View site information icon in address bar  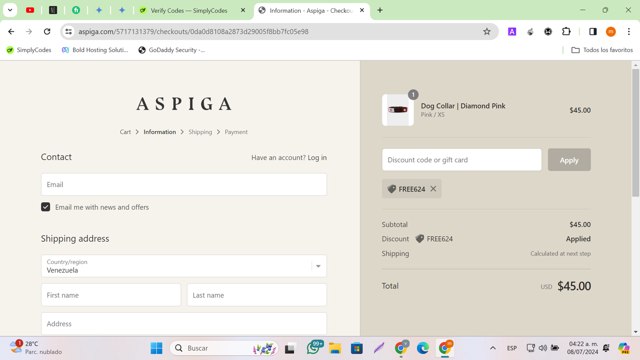(69, 31)
